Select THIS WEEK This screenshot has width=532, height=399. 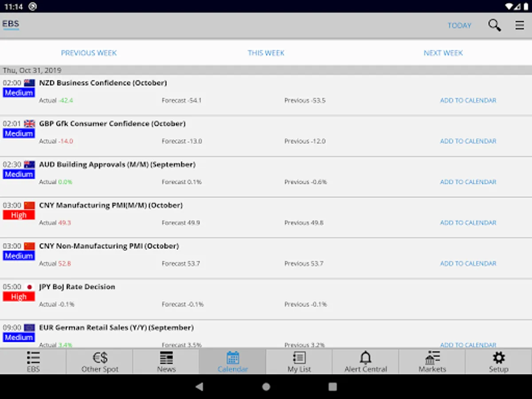[266, 53]
